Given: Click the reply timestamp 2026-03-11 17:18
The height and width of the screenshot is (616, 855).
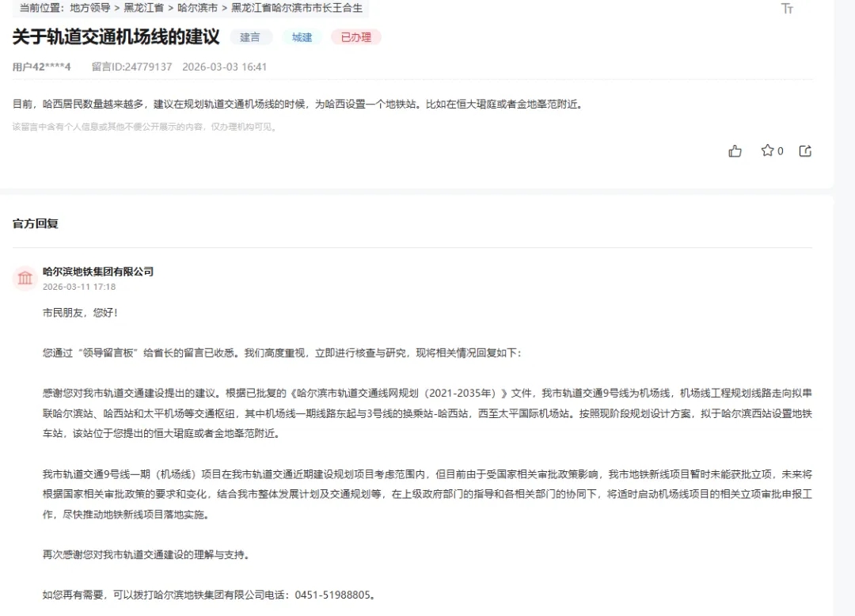Looking at the screenshot, I should pos(79,287).
